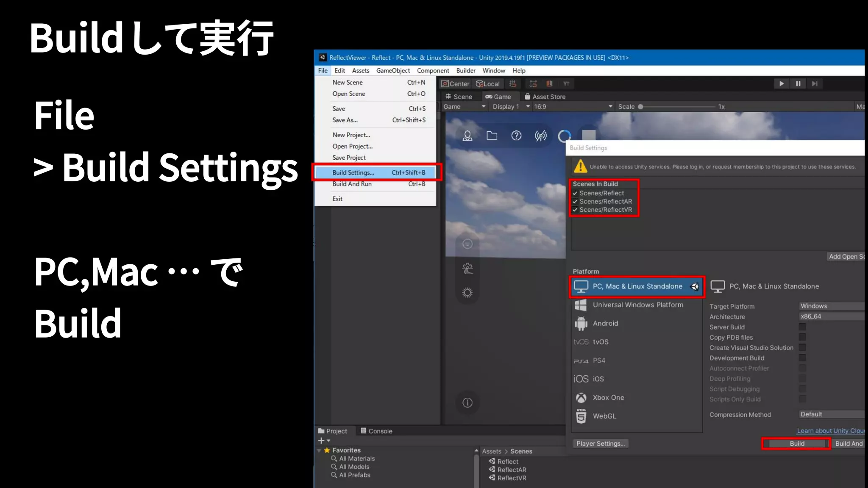868x488 pixels.
Task: Open the Assets menu
Action: [361, 71]
